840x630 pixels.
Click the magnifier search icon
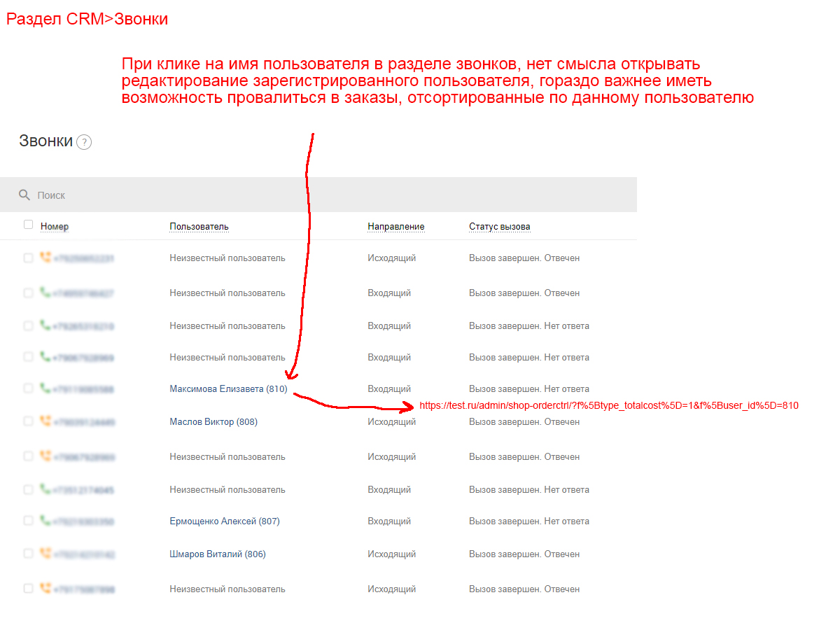coord(24,195)
